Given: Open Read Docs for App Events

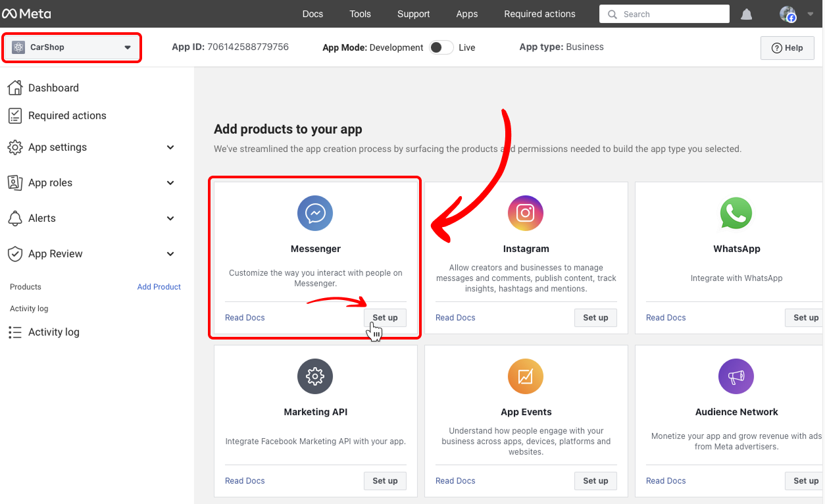Looking at the screenshot, I should click(455, 481).
